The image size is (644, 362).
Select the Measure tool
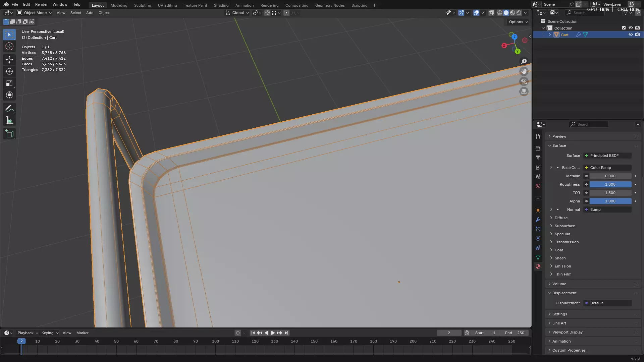(9, 121)
